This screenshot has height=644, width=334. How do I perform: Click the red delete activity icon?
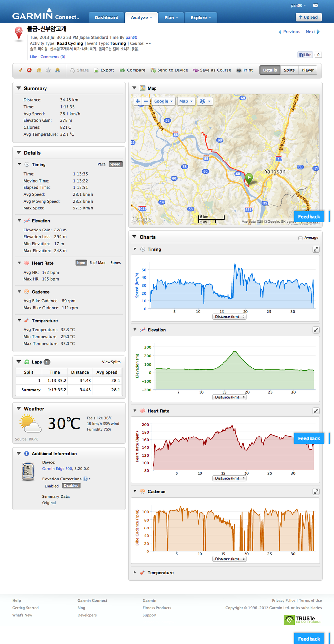pyautogui.click(x=29, y=70)
